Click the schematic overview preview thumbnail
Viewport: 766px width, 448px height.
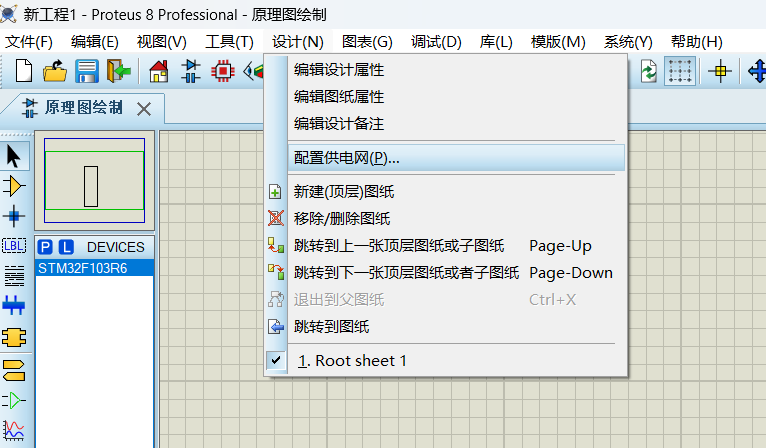tap(94, 180)
